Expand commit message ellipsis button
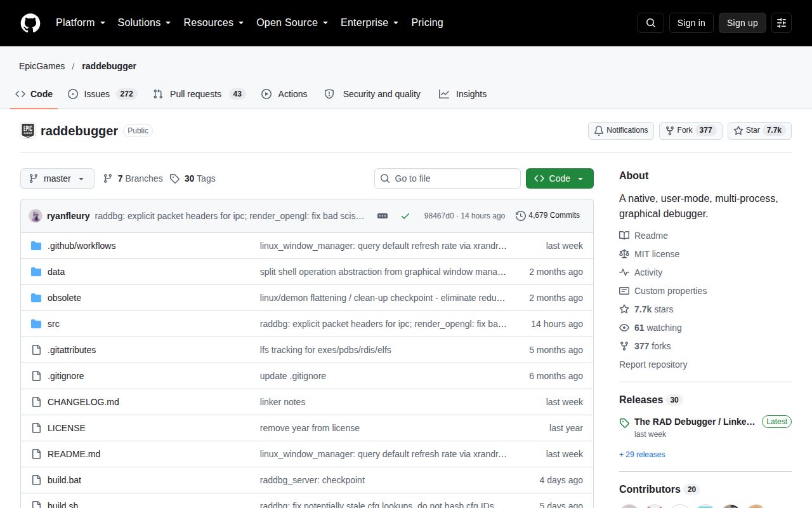Screen dimensions: 812x508 pos(383,216)
